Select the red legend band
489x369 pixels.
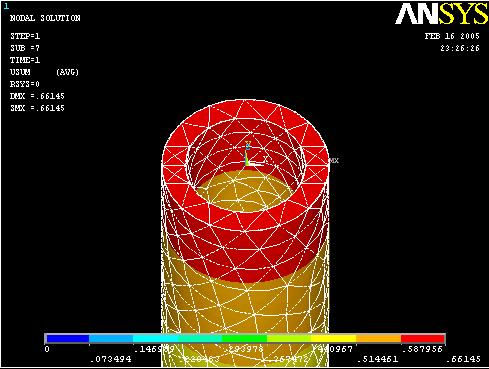tap(423, 339)
